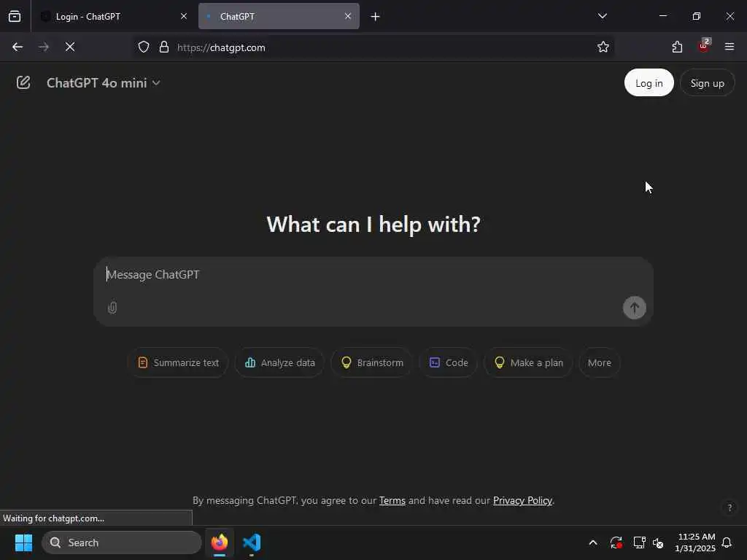
Task: Click the taskbar Search box
Action: (x=122, y=542)
